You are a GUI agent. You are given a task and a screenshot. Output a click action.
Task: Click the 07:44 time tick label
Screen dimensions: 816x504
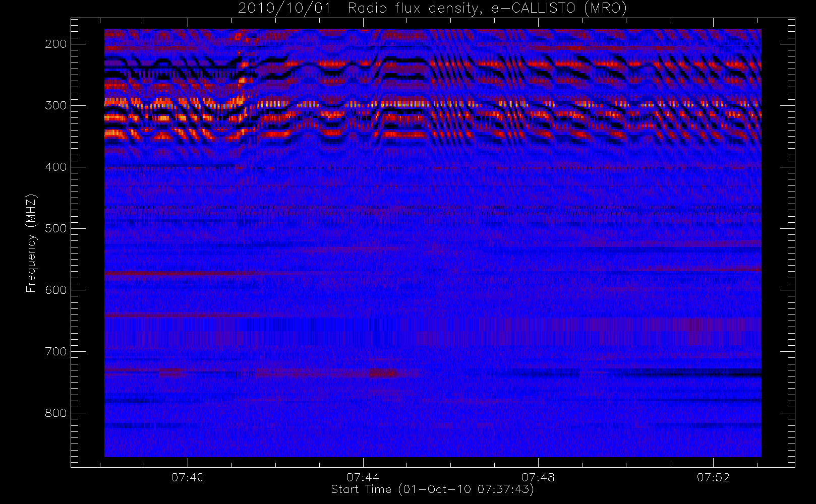tap(363, 477)
